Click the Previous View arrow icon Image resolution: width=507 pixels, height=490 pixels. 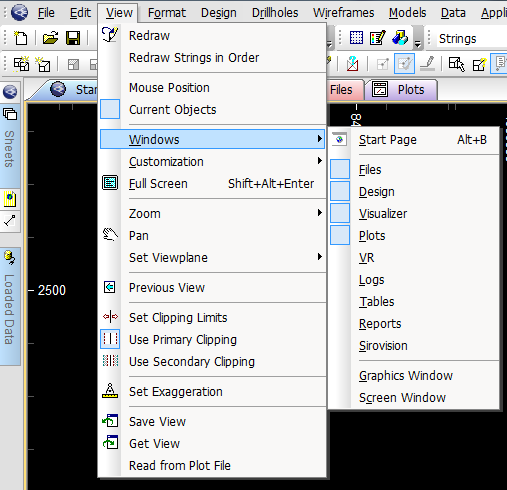pyautogui.click(x=110, y=287)
